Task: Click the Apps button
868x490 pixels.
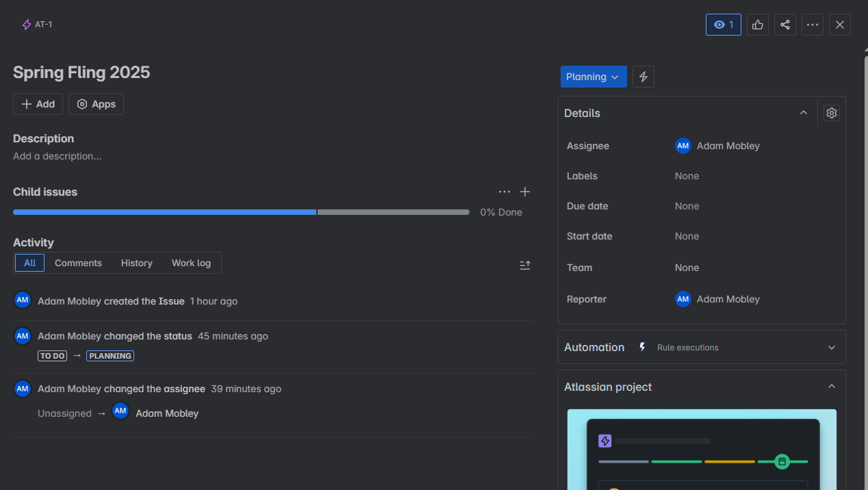Action: coord(96,104)
